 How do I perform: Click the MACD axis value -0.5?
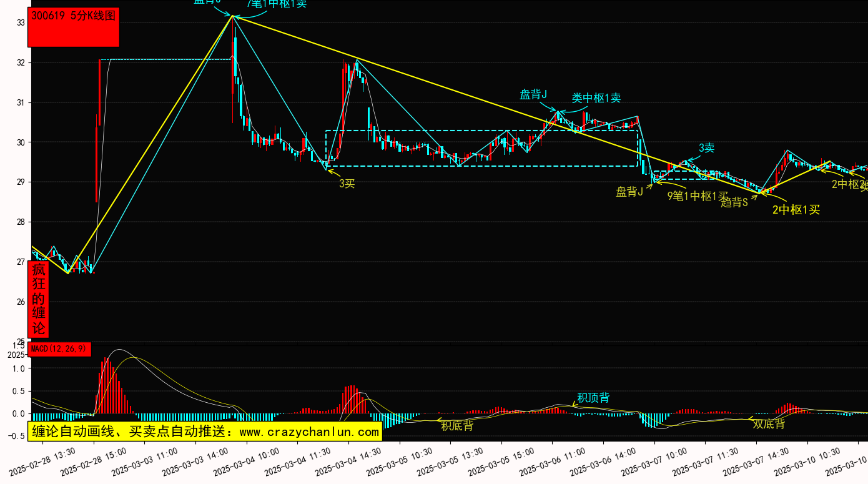coord(17,437)
